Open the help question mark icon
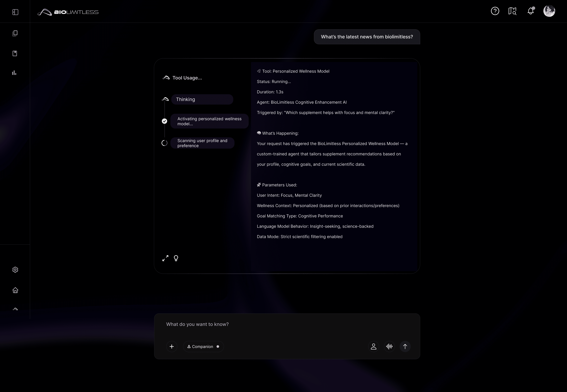The image size is (567, 392). (x=495, y=11)
